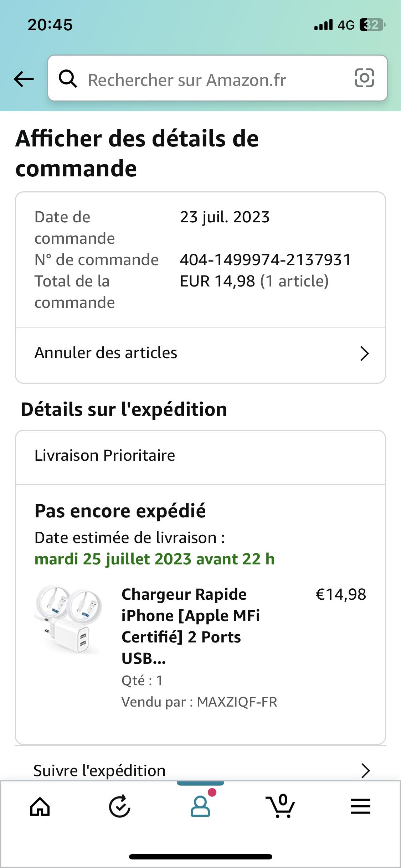401x868 pixels.
Task: Tap the €14,98 item price
Action: pos(341,594)
